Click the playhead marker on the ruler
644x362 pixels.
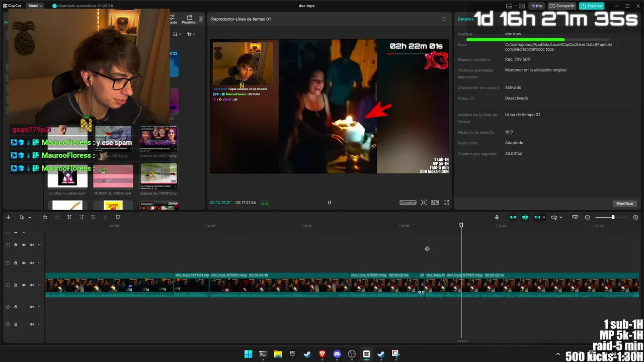click(x=461, y=225)
